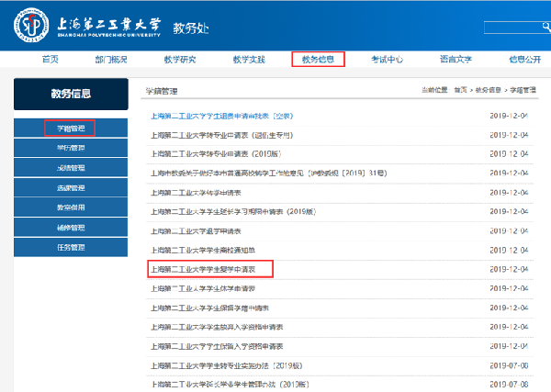551x392 pixels.
Task: Open the 首页 navigation menu item
Action: tap(51, 60)
